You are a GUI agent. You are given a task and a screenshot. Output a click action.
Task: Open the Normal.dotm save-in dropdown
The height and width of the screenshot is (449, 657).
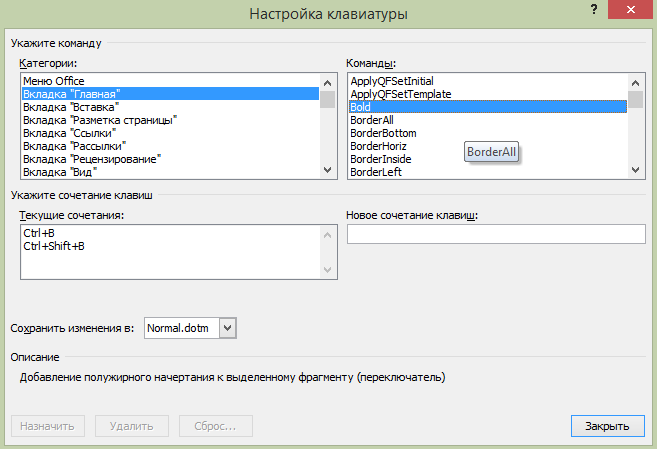(228, 328)
